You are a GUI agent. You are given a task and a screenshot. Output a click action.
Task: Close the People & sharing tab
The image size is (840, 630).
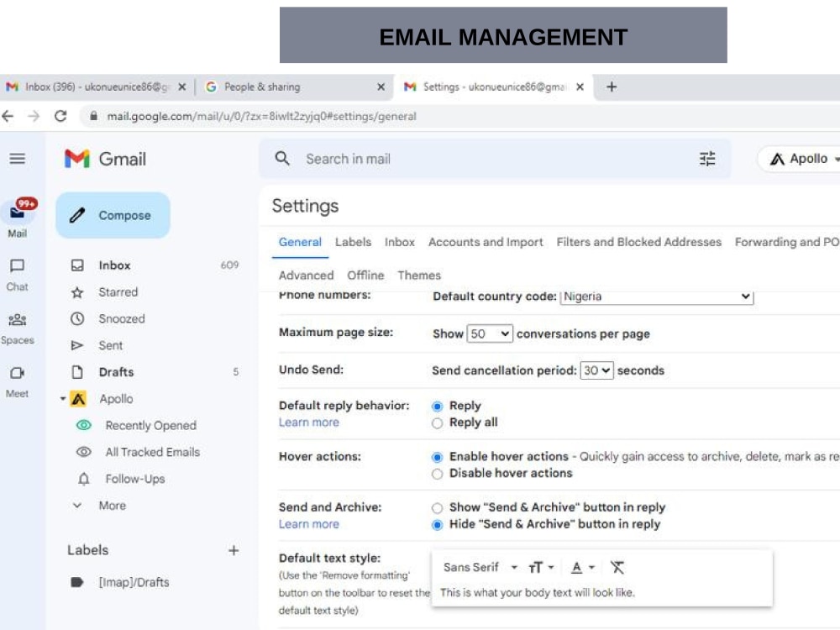point(381,87)
